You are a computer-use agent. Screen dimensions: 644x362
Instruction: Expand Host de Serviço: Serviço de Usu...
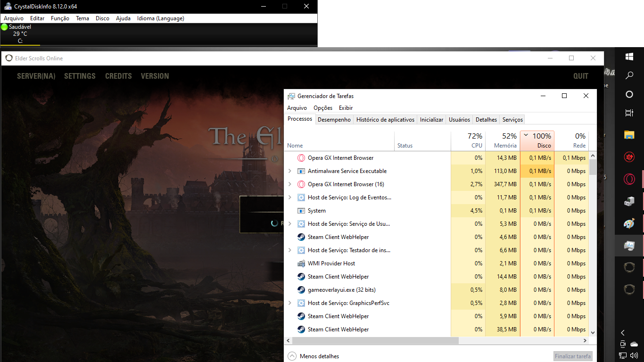pyautogui.click(x=290, y=224)
